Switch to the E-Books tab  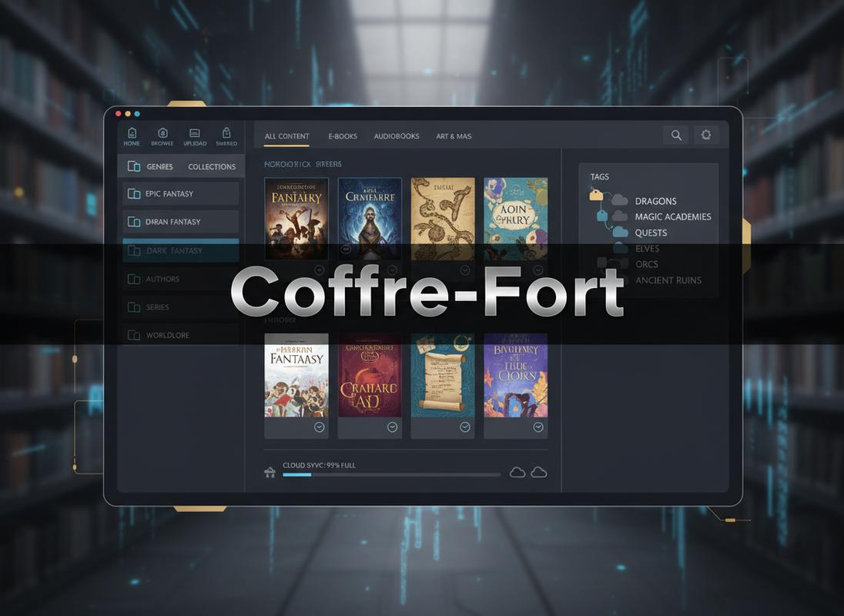coord(342,136)
